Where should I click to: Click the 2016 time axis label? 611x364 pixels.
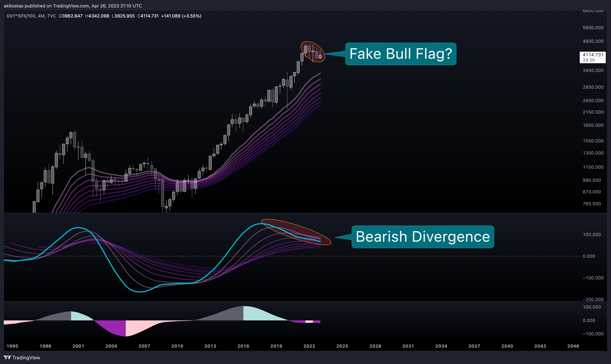243,346
